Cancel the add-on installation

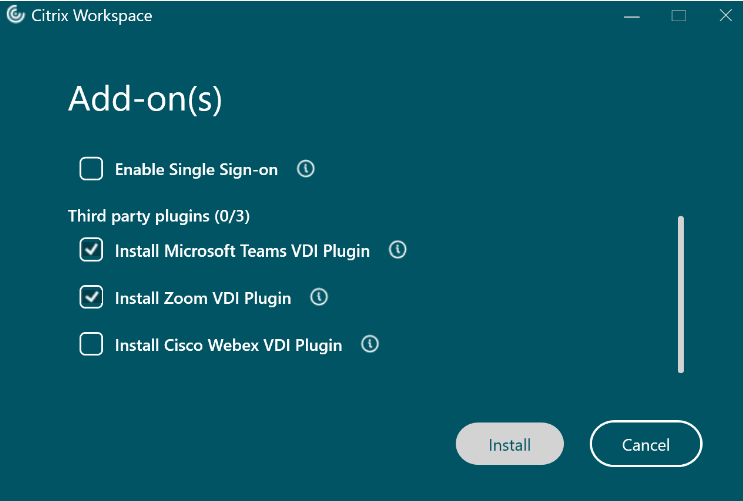click(646, 444)
